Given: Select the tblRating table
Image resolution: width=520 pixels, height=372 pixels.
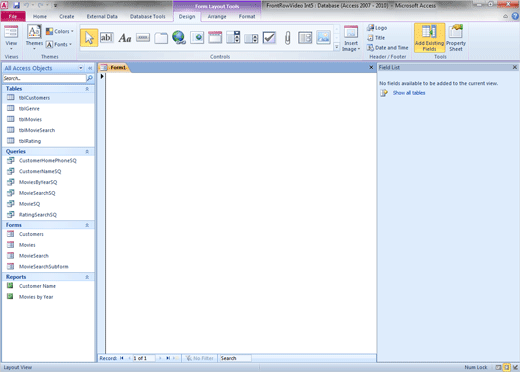Looking at the screenshot, I should [48, 141].
